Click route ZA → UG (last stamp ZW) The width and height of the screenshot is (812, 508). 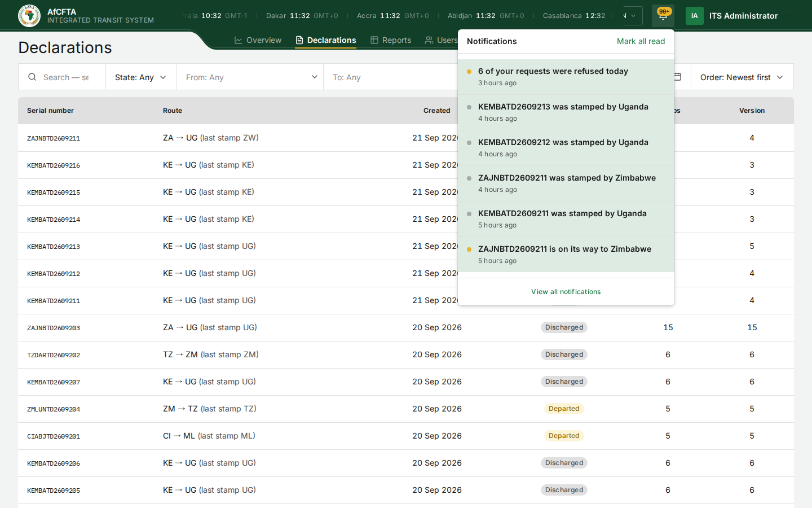(x=211, y=138)
